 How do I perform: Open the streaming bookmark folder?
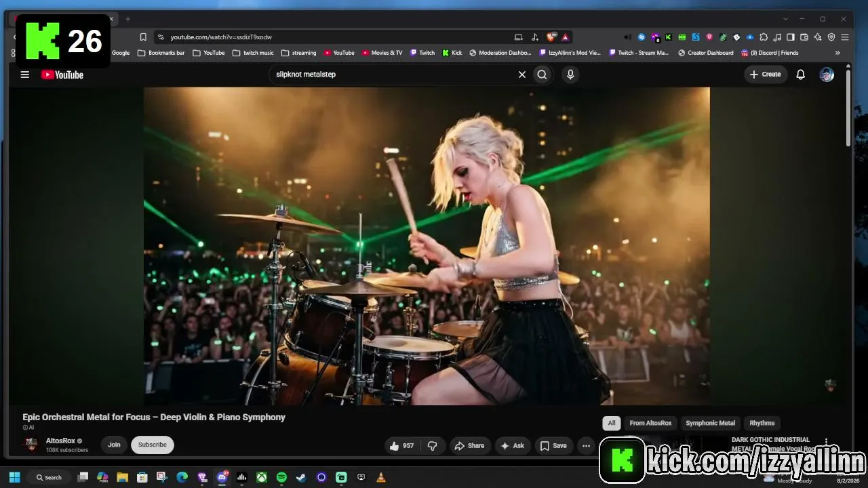coord(299,53)
